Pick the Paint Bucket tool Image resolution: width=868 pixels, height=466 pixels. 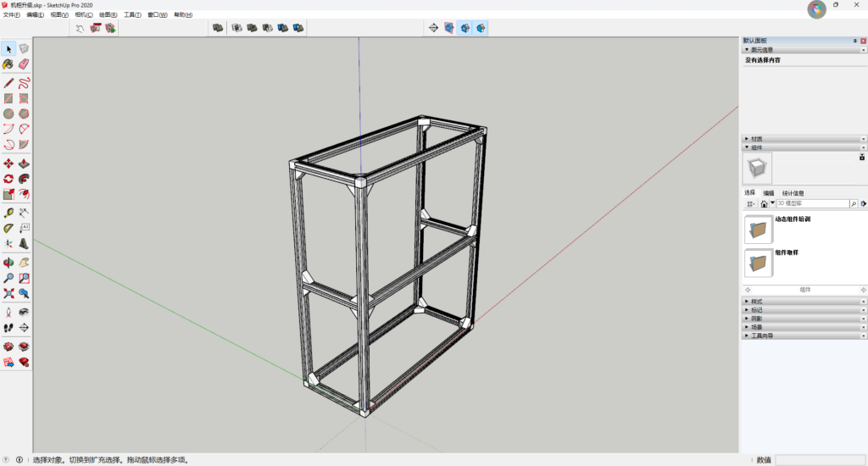[x=8, y=64]
